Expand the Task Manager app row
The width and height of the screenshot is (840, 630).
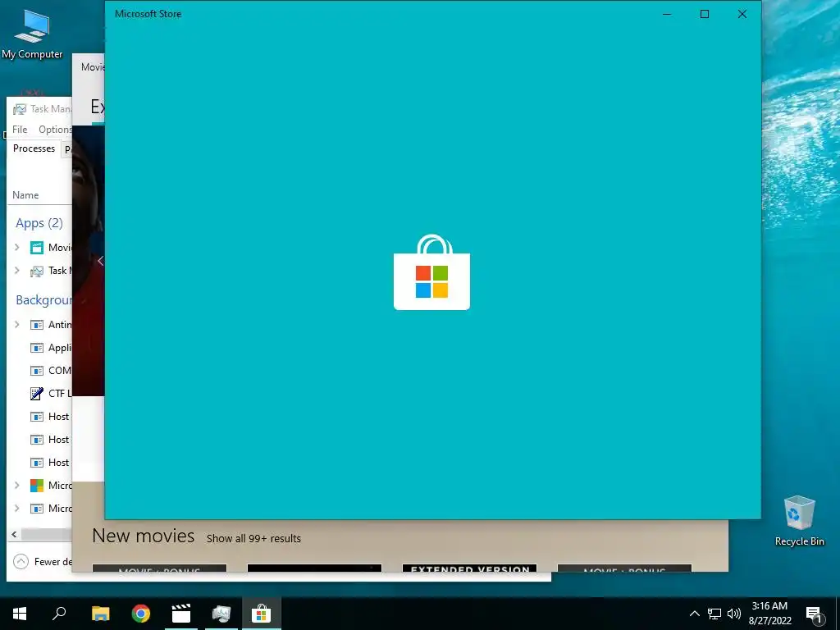coord(16,271)
